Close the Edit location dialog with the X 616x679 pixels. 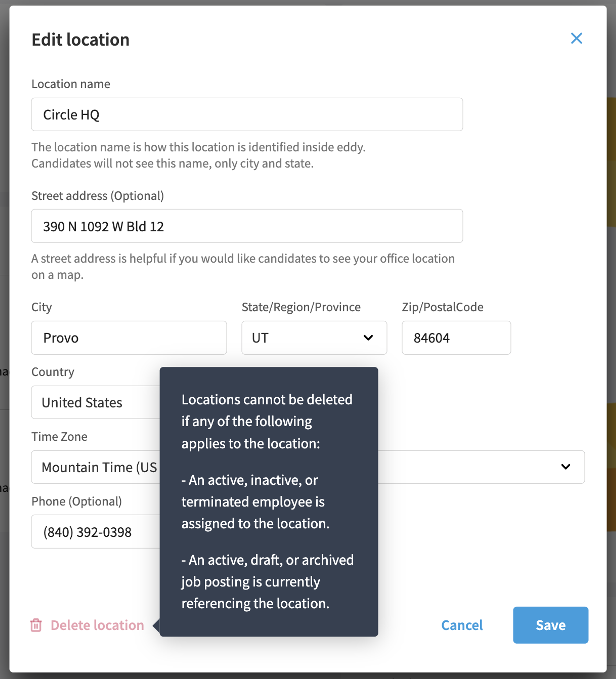coord(576,38)
